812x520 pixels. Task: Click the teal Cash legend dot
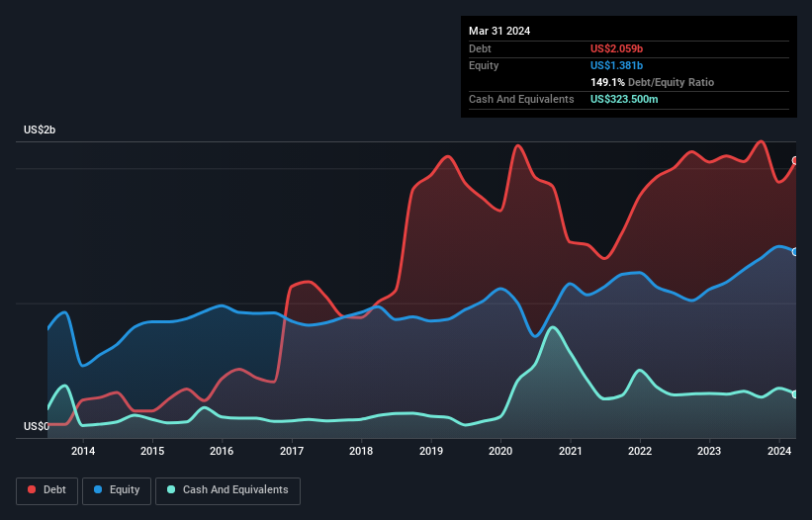point(171,489)
